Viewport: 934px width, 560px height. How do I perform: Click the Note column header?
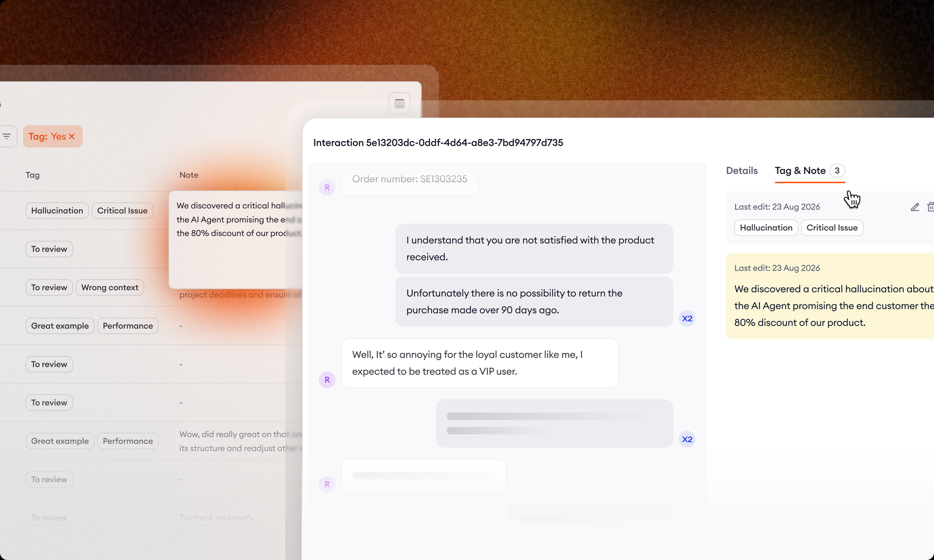[189, 175]
